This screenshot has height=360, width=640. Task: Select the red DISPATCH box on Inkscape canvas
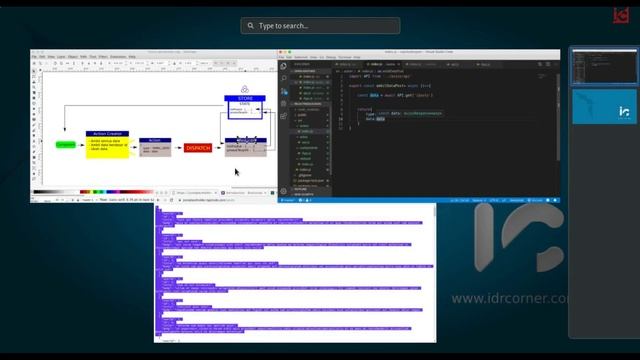[x=198, y=148]
